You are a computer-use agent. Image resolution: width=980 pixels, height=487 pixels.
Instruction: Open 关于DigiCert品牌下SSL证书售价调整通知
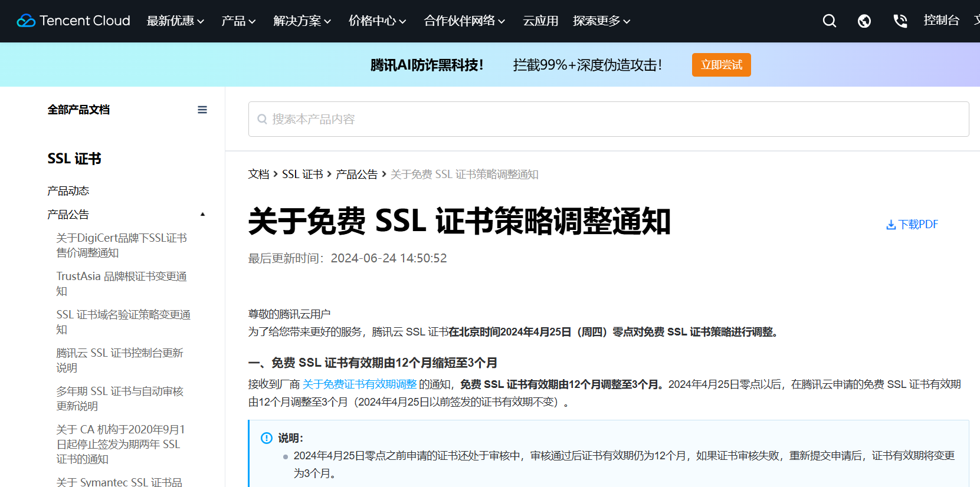pos(122,245)
